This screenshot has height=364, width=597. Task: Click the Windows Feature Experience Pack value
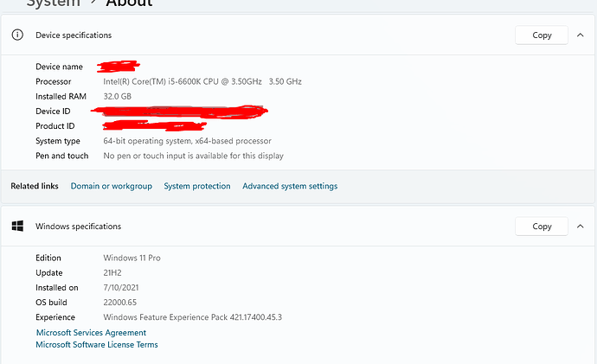click(x=193, y=317)
